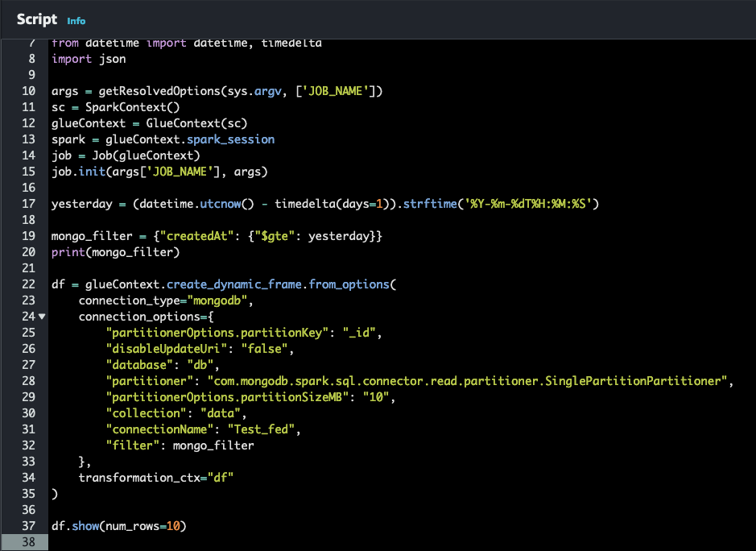The height and width of the screenshot is (551, 756).
Task: Click line number 38 in the gutter
Action: point(28,542)
